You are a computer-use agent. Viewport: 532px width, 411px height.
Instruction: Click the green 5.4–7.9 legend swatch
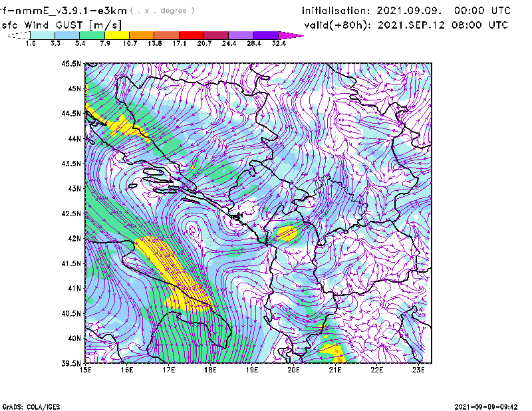pos(92,35)
